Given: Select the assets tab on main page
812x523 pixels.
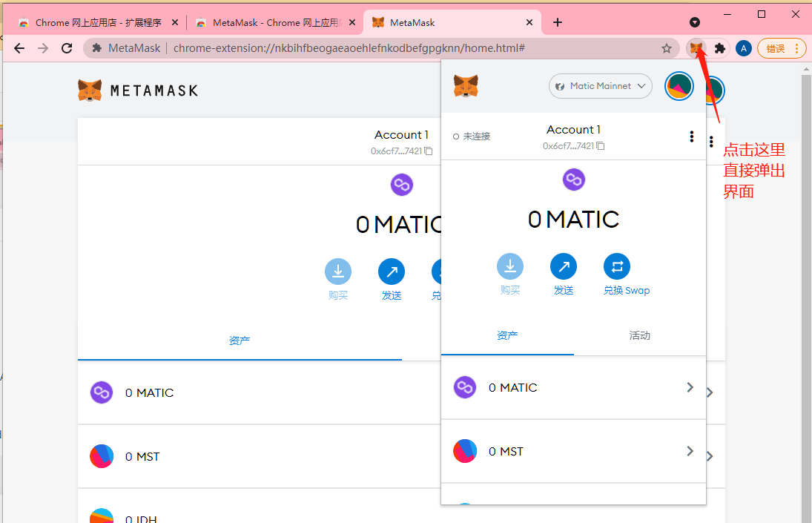Looking at the screenshot, I should 240,341.
